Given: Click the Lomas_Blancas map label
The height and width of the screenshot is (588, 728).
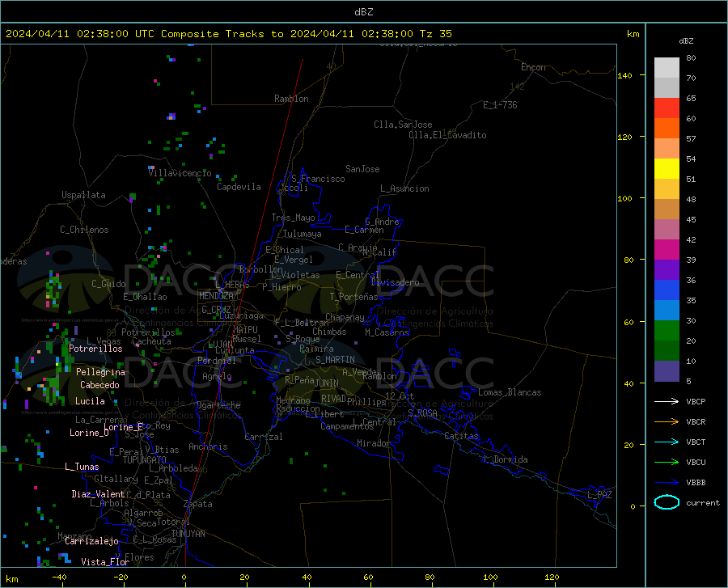Looking at the screenshot, I should pyautogui.click(x=510, y=392).
